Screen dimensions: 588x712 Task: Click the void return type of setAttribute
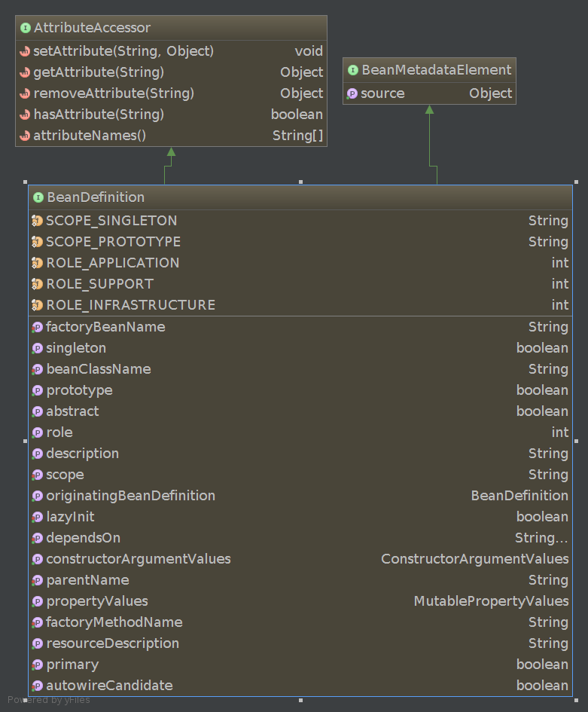[309, 51]
